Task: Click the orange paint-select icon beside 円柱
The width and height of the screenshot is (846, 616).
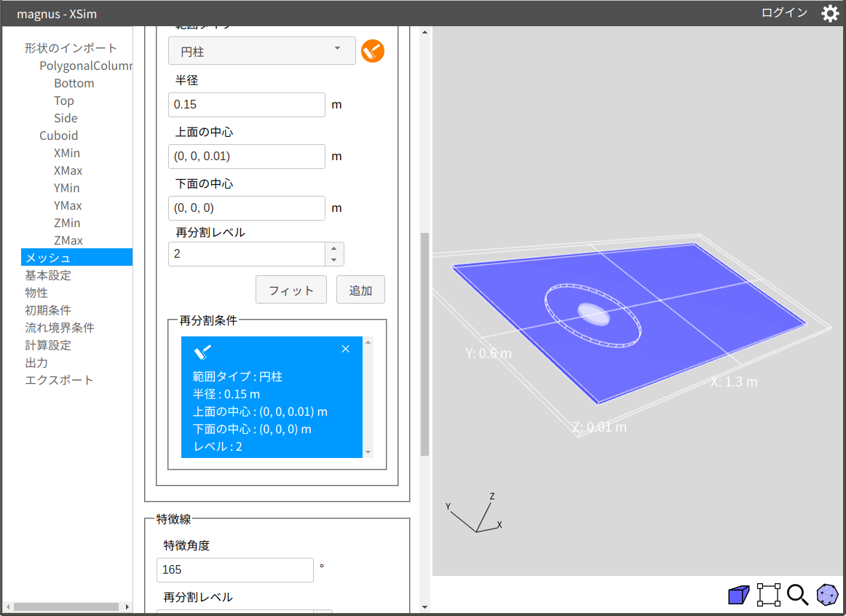Action: 373,51
